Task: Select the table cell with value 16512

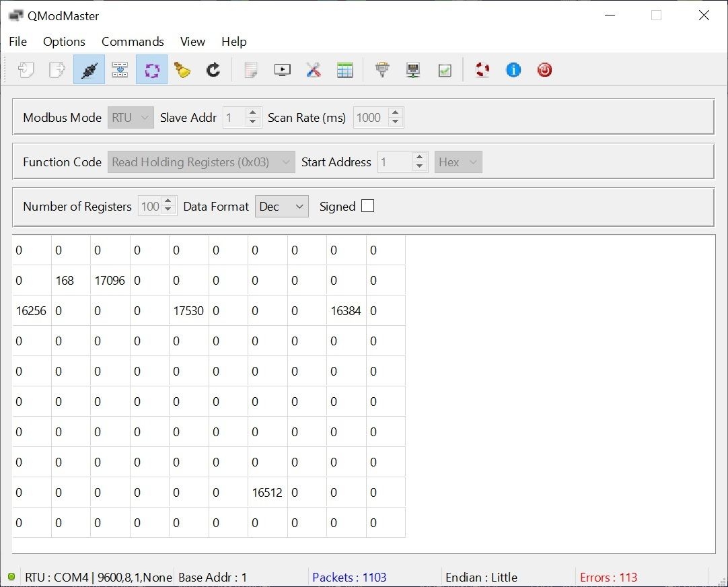Action: 267,492
